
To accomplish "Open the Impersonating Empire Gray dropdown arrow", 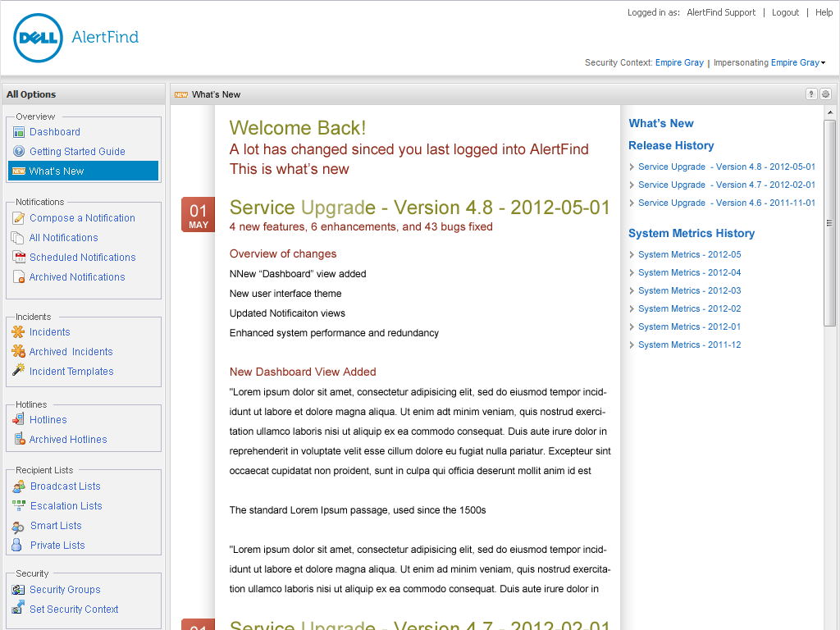I will (823, 63).
